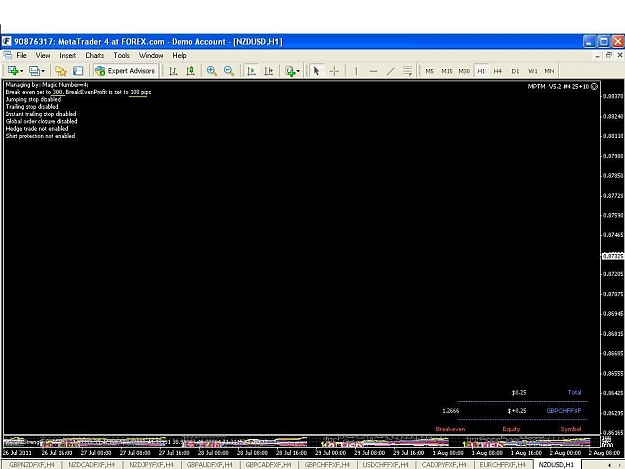Open the View menu
The height and width of the screenshot is (469, 625).
(x=43, y=55)
